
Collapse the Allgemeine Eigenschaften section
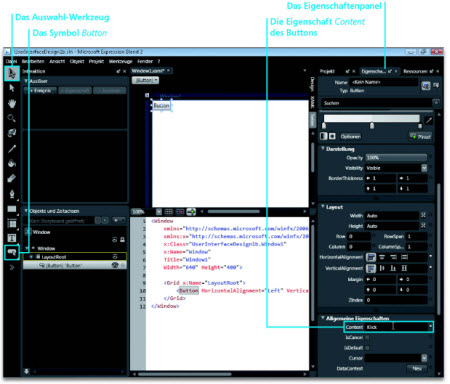(323, 318)
